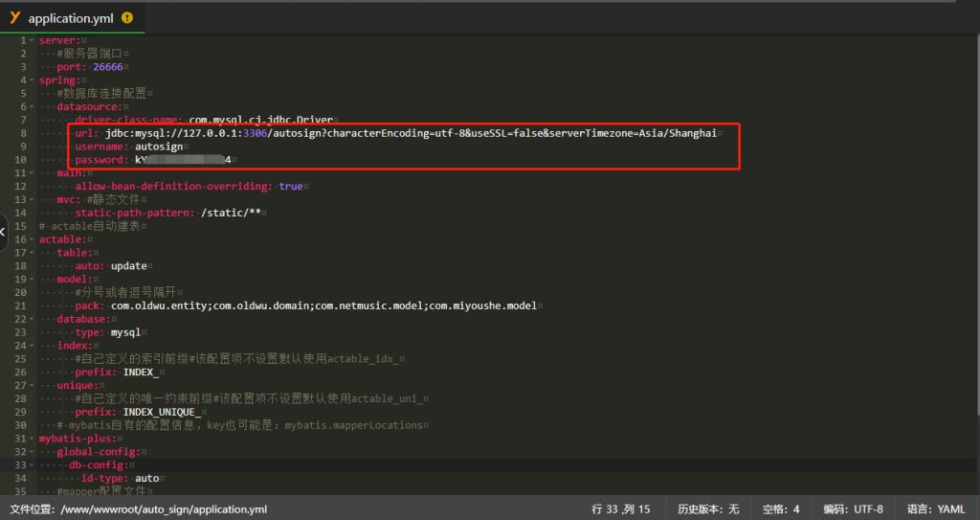Collapse the datasource: block at line 6
980x520 pixels.
32,107
